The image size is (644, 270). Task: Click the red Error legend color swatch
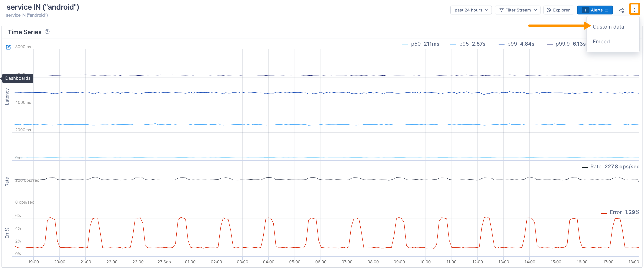[x=604, y=213]
